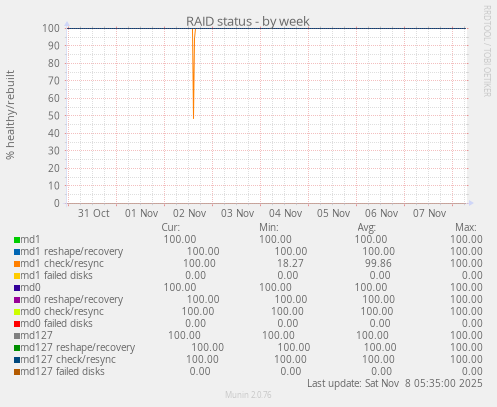Click the 99.86 average value
The height and width of the screenshot is (407, 497).
[378, 263]
